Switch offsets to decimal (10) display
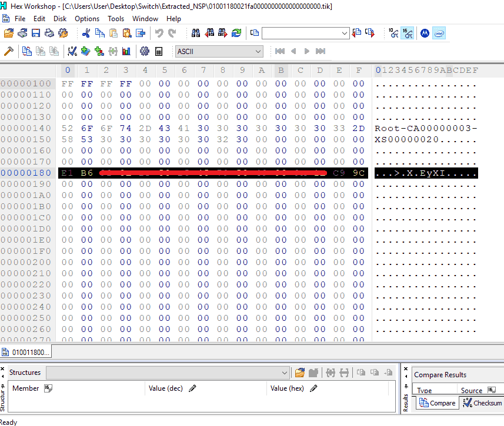 pos(393,33)
